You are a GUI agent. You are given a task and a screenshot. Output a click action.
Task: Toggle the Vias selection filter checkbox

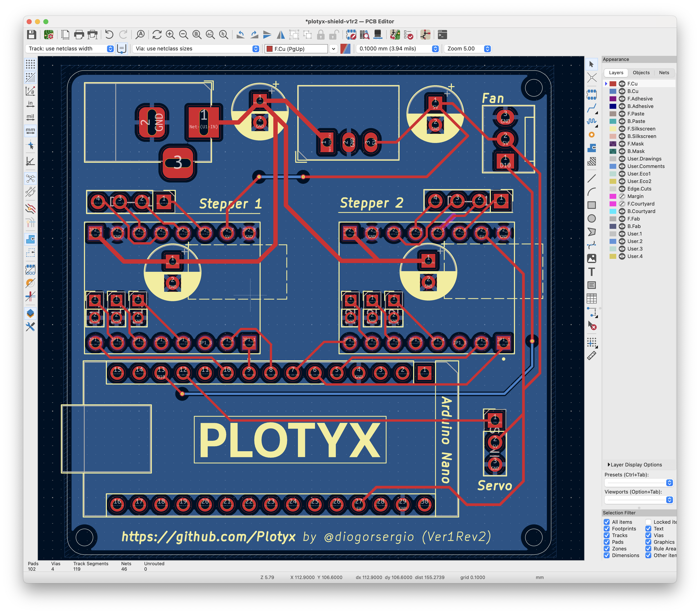(648, 535)
